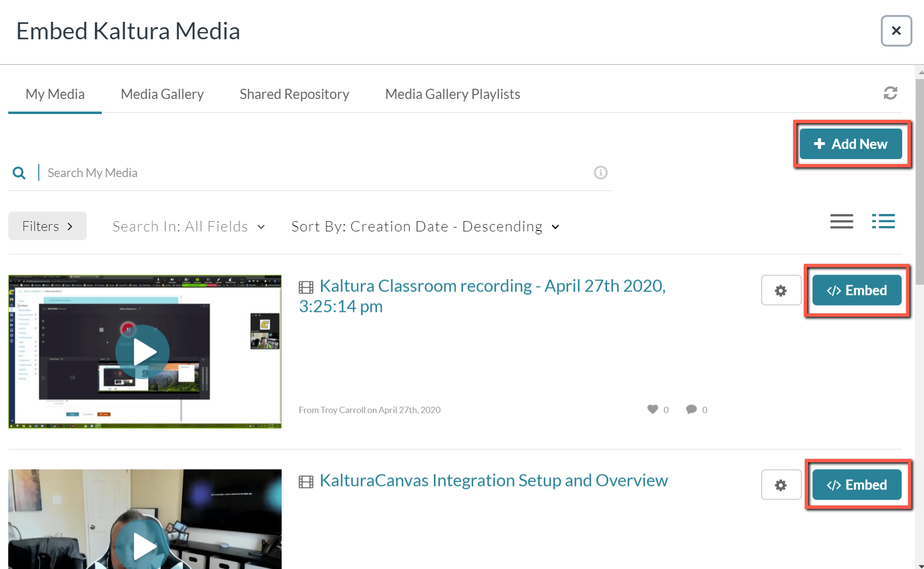
Task: Click the scrollbar down arrow
Action: click(920, 565)
